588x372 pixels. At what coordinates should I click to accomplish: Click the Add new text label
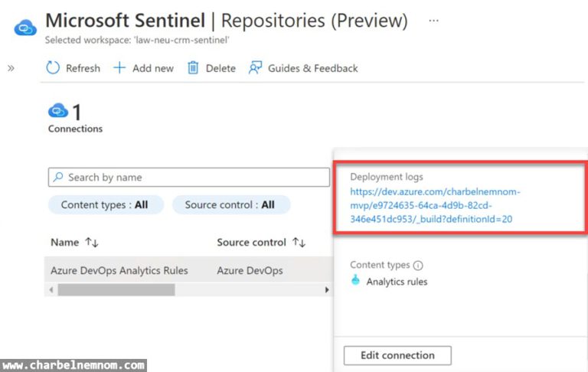click(x=153, y=68)
